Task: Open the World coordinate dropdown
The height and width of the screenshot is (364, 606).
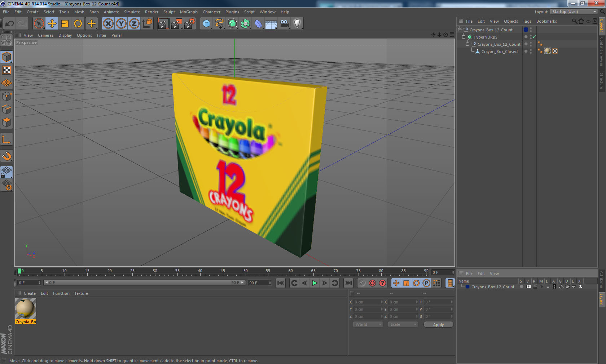Action: [368, 324]
